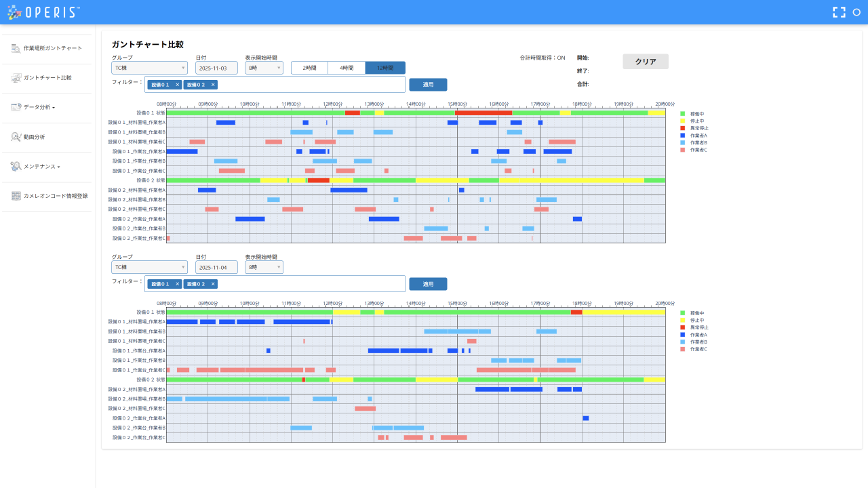Open the bottom 表示開始時間 dropdown
Image resolution: width=868 pixels, height=488 pixels.
264,267
